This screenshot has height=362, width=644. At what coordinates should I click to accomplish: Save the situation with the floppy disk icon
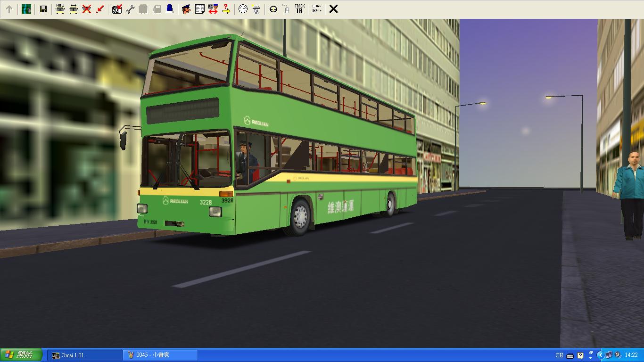[43, 9]
